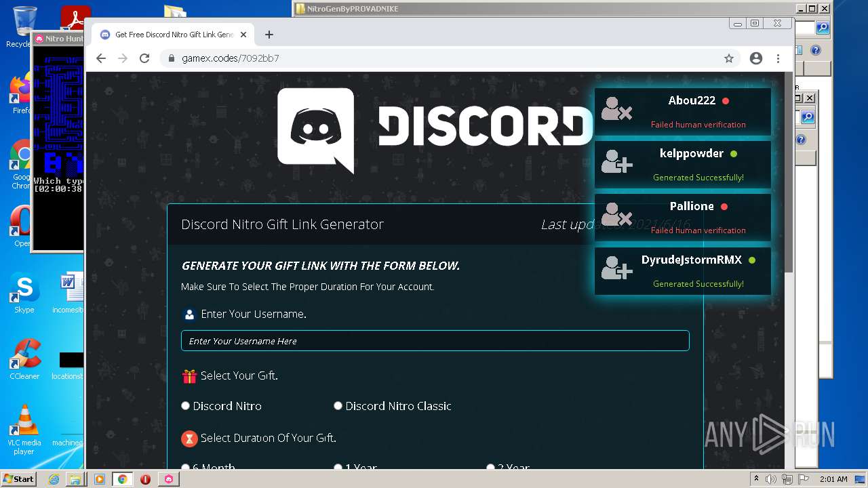
Task: Open Windows Media Player from the taskbar
Action: 99,479
